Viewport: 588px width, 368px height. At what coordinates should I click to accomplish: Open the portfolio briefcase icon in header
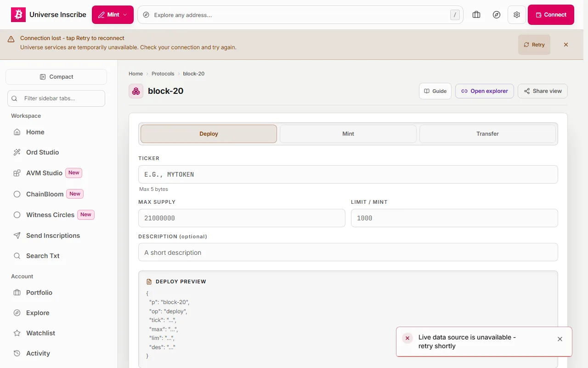pyautogui.click(x=476, y=15)
